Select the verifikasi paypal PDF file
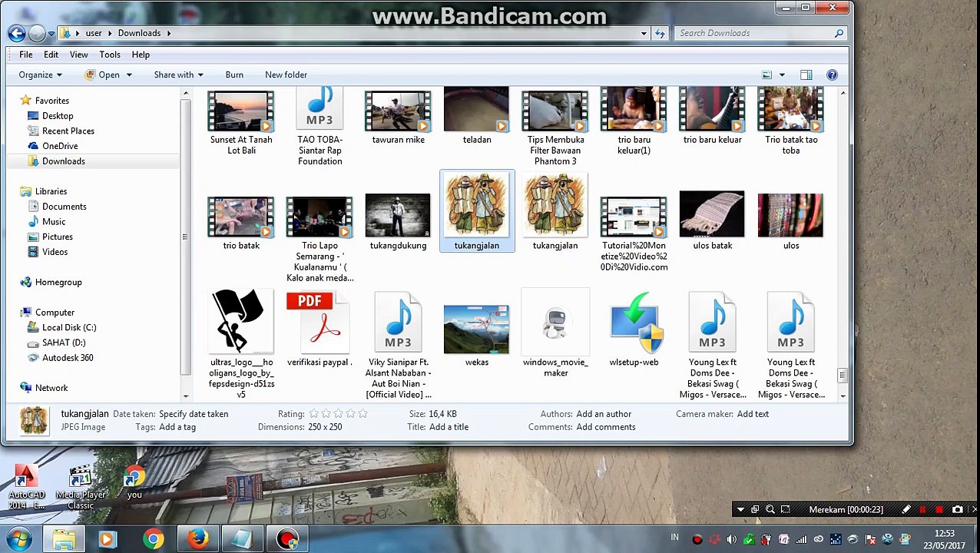Viewport: 980px width, 553px height. (319, 329)
